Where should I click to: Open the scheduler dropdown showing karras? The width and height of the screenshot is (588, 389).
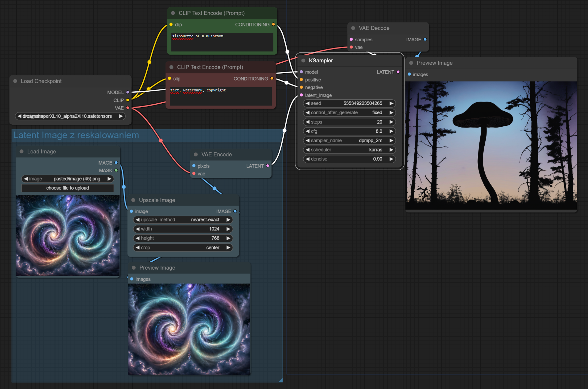tap(349, 150)
